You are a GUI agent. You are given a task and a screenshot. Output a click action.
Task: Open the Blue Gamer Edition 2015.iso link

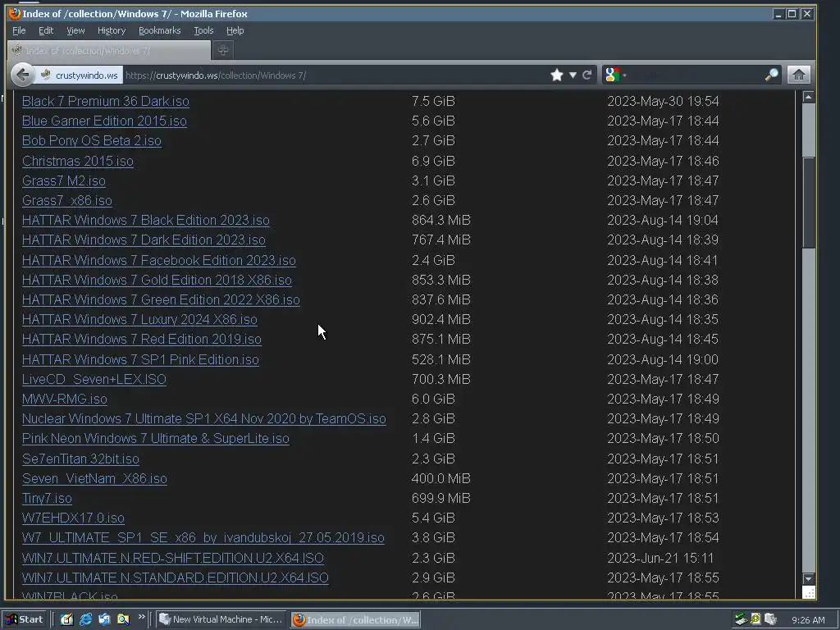pos(104,121)
